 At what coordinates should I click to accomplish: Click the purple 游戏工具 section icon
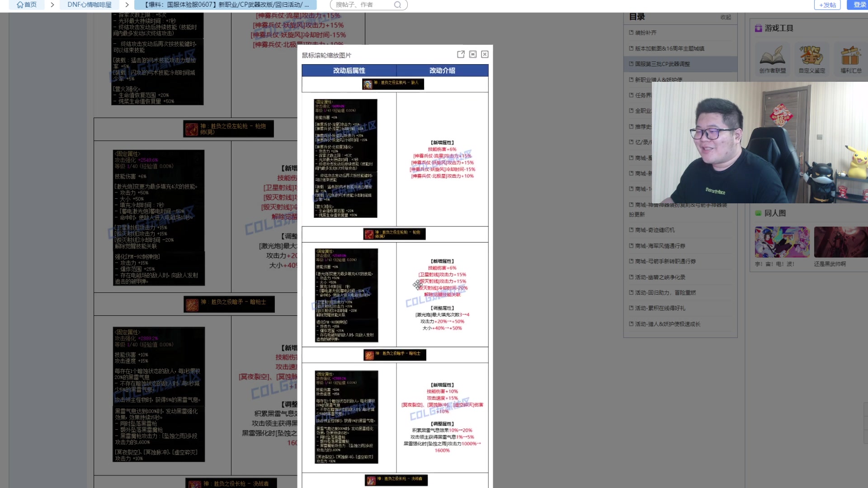pos(758,28)
